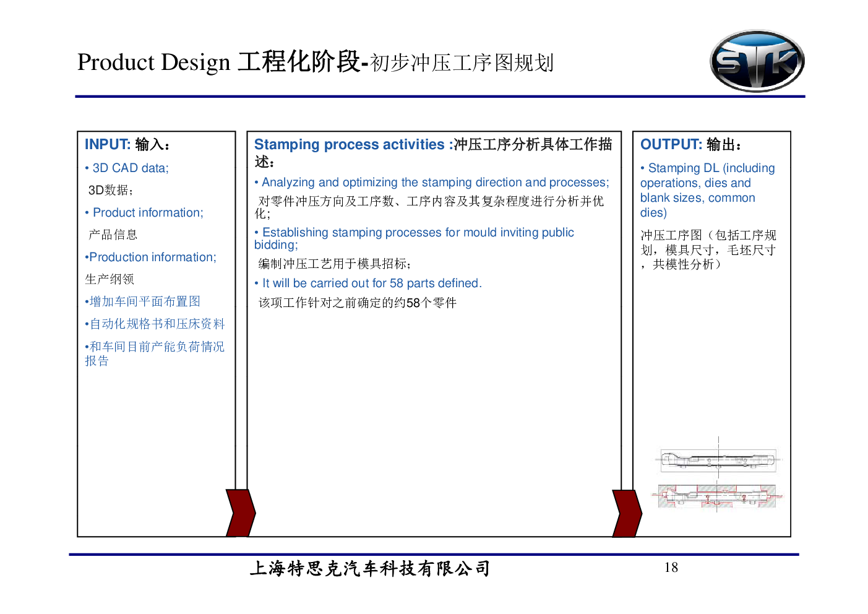The image size is (868, 614).
Task: Select the lower red hatched die drawing
Action: coord(717,496)
